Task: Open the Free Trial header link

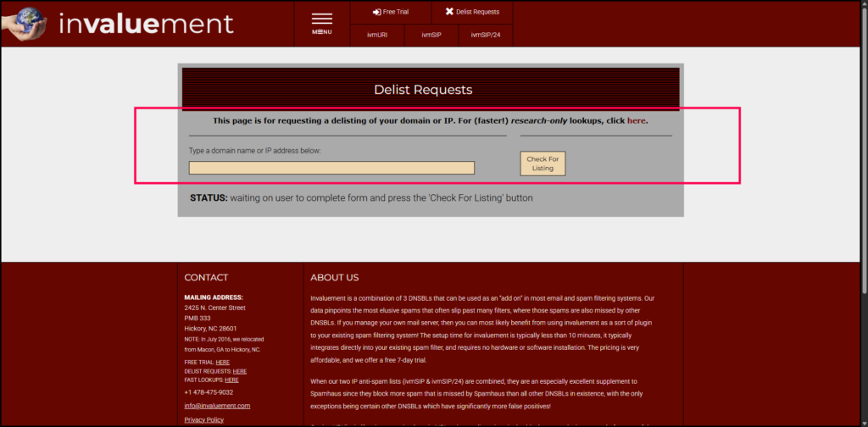Action: [395, 12]
